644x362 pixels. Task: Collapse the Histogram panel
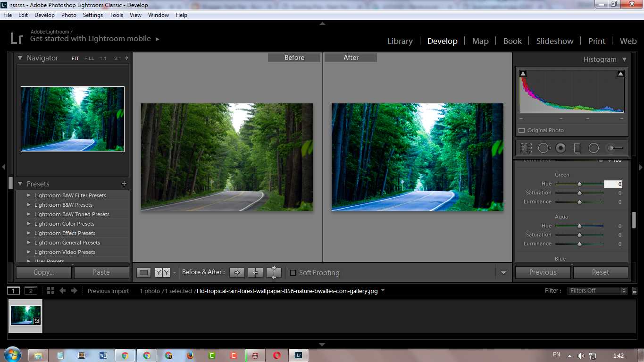coord(624,59)
